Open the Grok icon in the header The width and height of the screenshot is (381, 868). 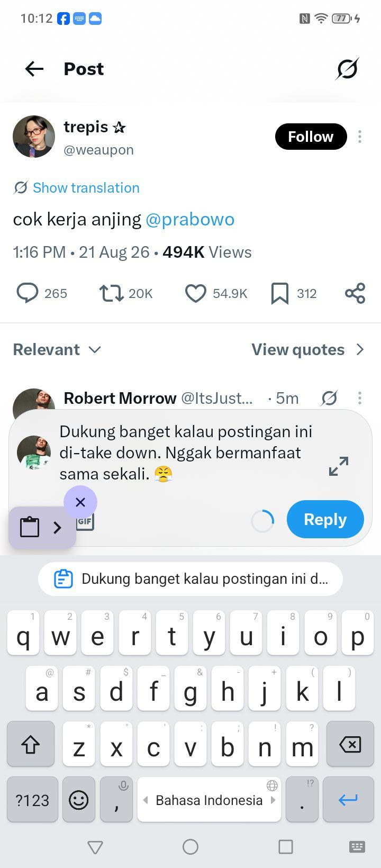point(347,69)
